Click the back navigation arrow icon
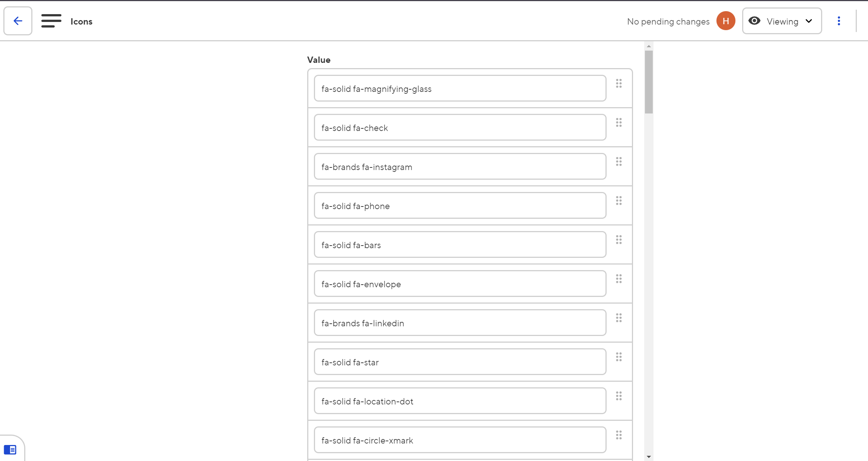This screenshot has height=461, width=868. (x=18, y=21)
